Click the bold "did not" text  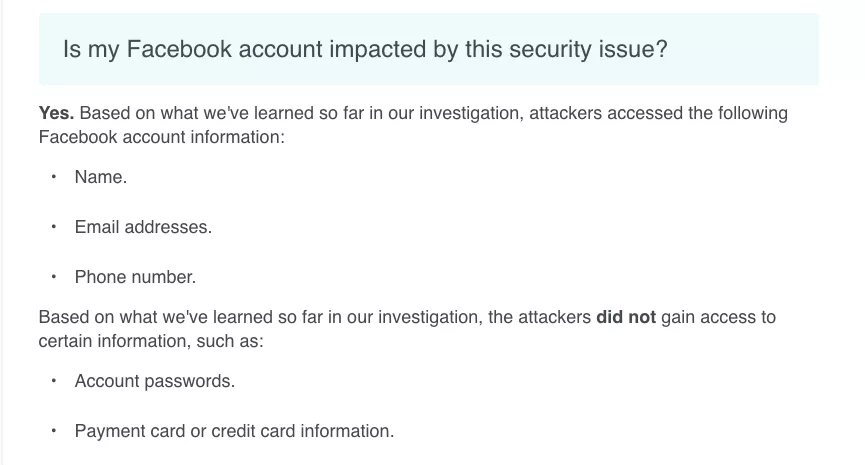(x=625, y=318)
